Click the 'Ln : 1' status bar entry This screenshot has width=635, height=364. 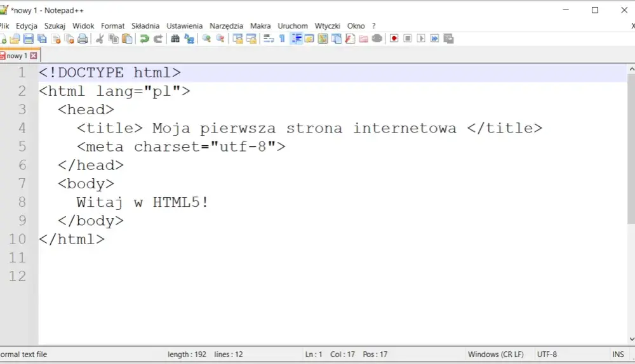pos(314,354)
